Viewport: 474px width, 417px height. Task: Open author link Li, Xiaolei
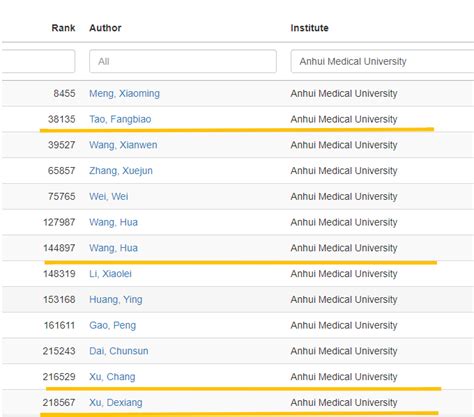(110, 274)
